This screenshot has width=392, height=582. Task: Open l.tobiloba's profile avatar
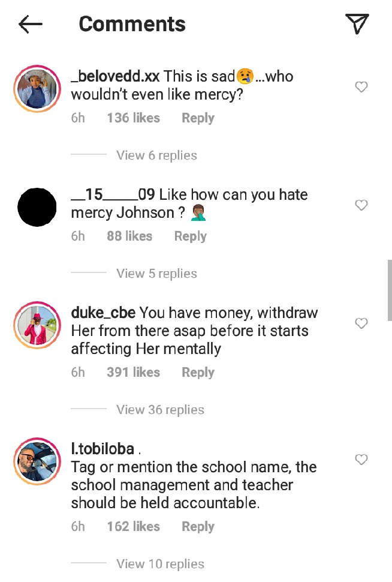37,461
